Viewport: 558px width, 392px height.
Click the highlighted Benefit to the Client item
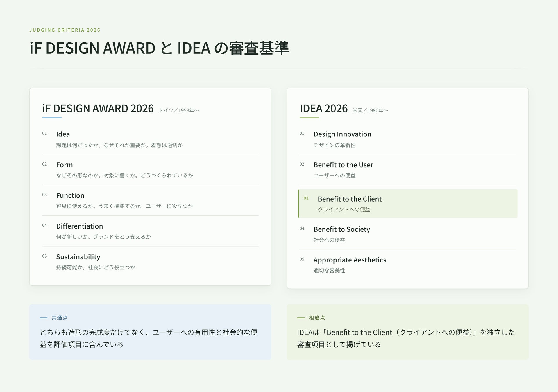[408, 204]
